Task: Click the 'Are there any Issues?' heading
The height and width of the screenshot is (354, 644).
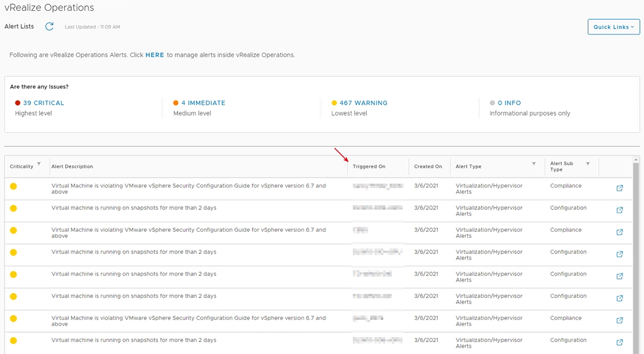Action: (x=39, y=87)
